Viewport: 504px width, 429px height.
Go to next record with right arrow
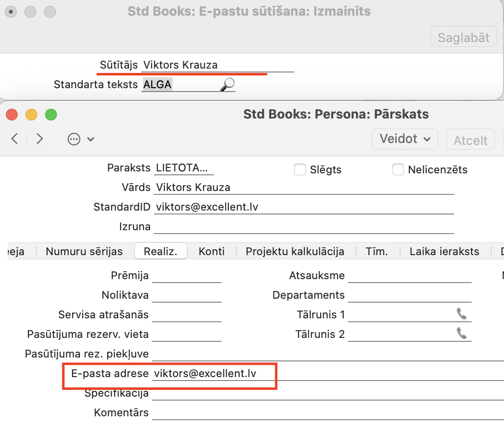tap(40, 139)
